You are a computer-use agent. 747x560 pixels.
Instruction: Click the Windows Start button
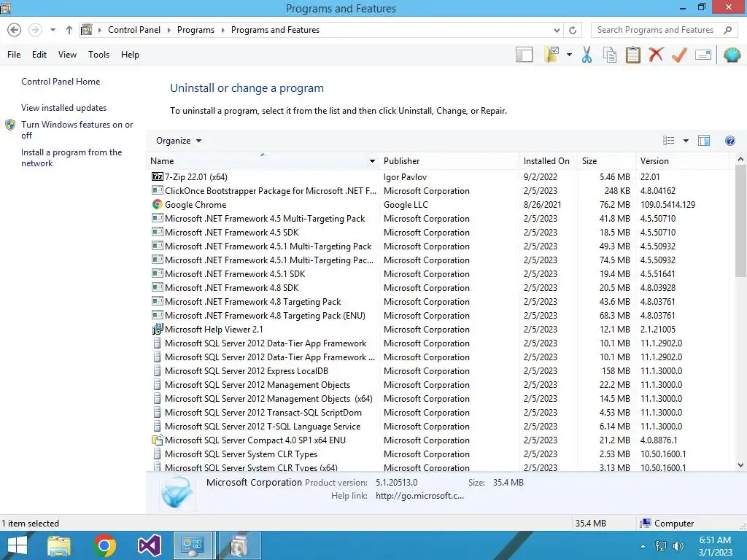coord(18,545)
